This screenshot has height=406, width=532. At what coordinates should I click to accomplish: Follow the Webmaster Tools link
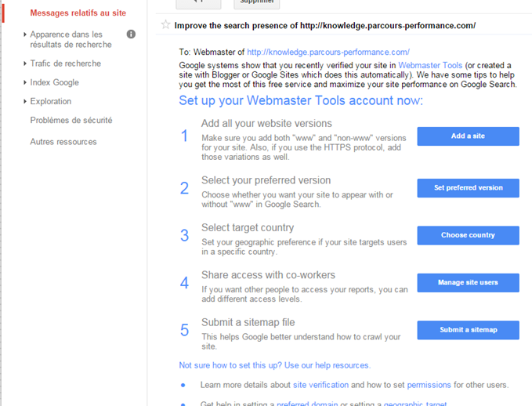point(430,65)
